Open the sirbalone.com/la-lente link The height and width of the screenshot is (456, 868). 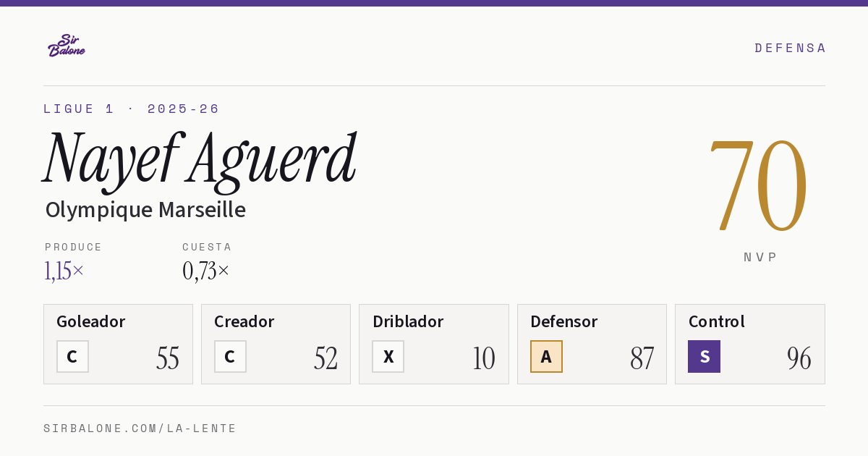(x=140, y=428)
